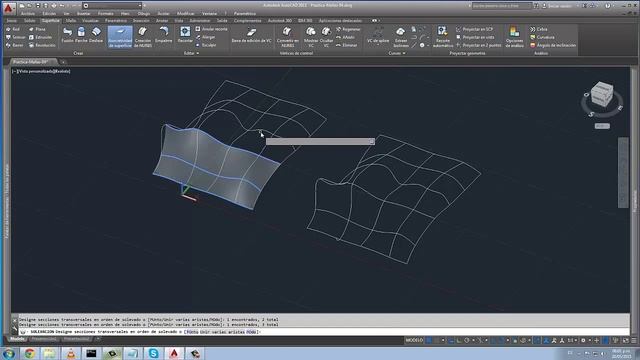Click the MODELO status bar button

[x=414, y=340]
